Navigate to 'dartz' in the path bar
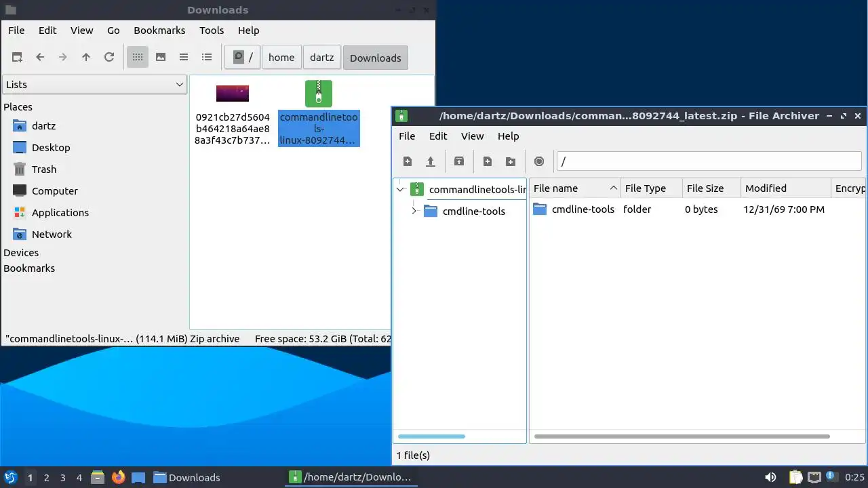This screenshot has width=868, height=488. pos(322,58)
